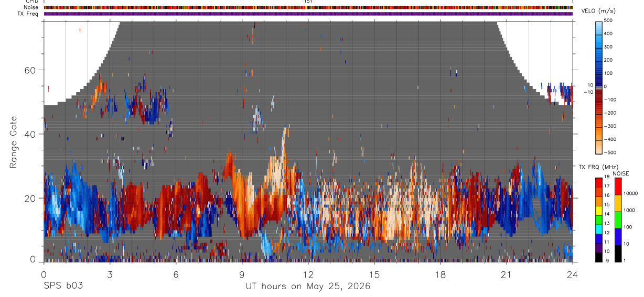Click the NOISE color scale bar

pyautogui.click(x=617, y=219)
